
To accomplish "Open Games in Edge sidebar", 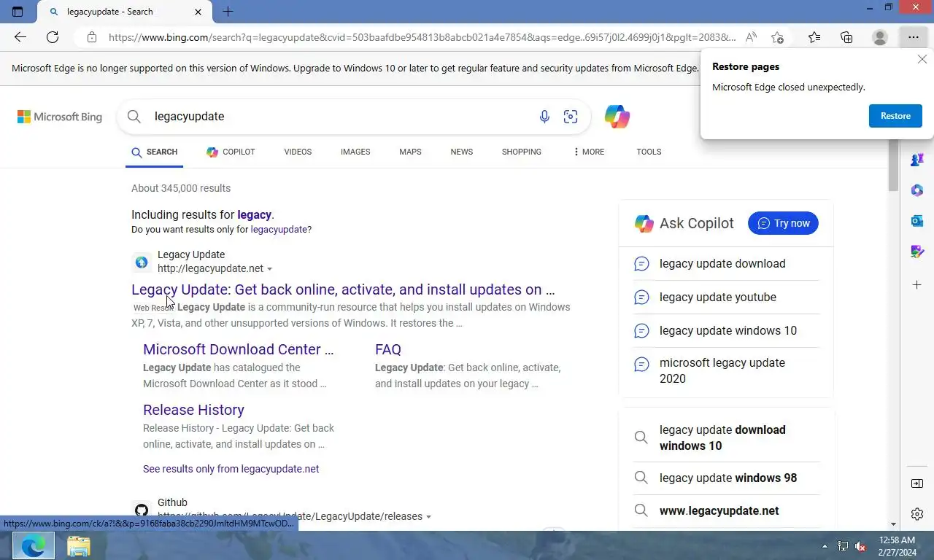I will (917, 159).
